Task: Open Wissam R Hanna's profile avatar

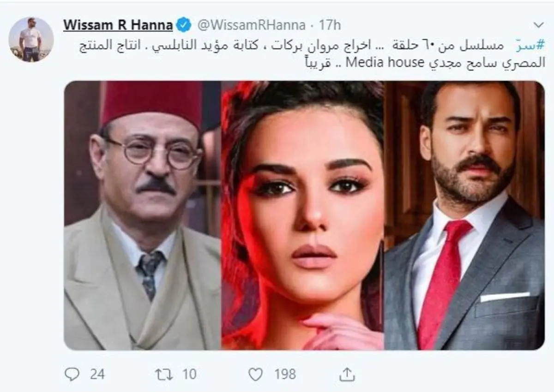Action: (x=31, y=40)
